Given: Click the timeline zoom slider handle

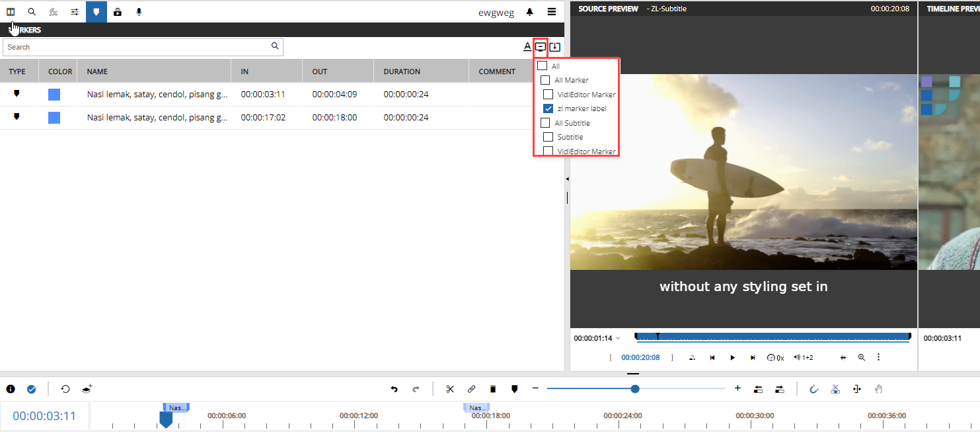Looking at the screenshot, I should click(x=635, y=389).
